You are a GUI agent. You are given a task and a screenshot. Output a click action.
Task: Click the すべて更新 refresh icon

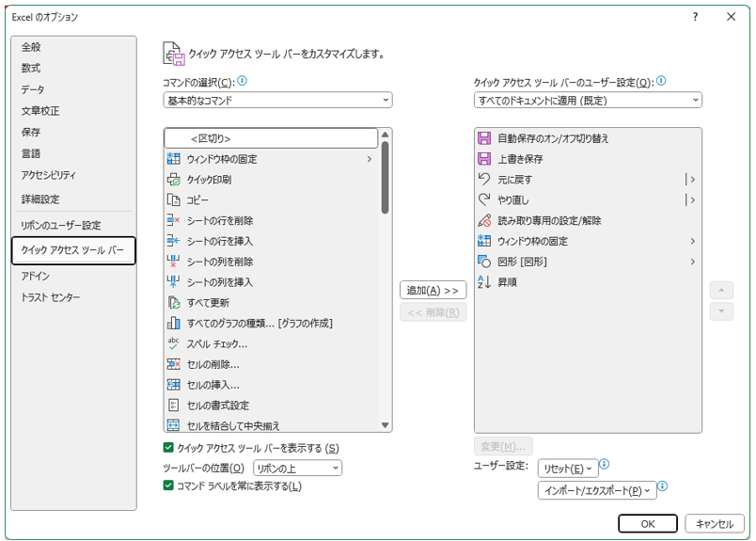click(x=174, y=303)
